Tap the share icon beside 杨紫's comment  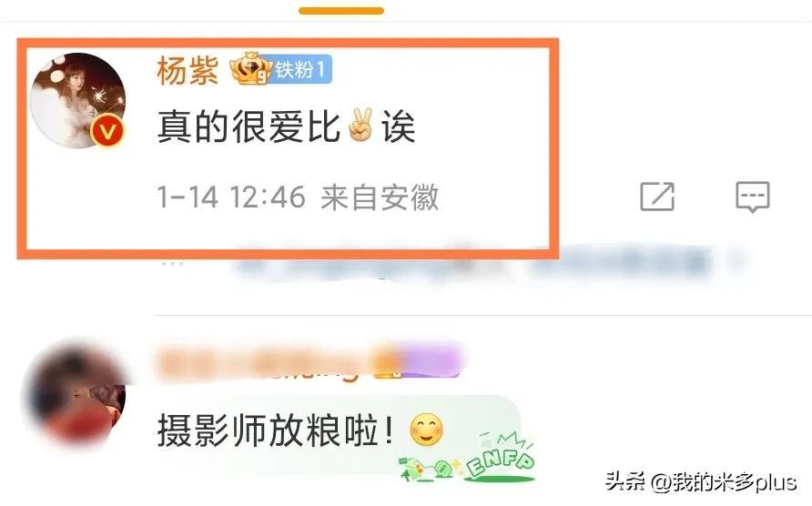tap(657, 197)
